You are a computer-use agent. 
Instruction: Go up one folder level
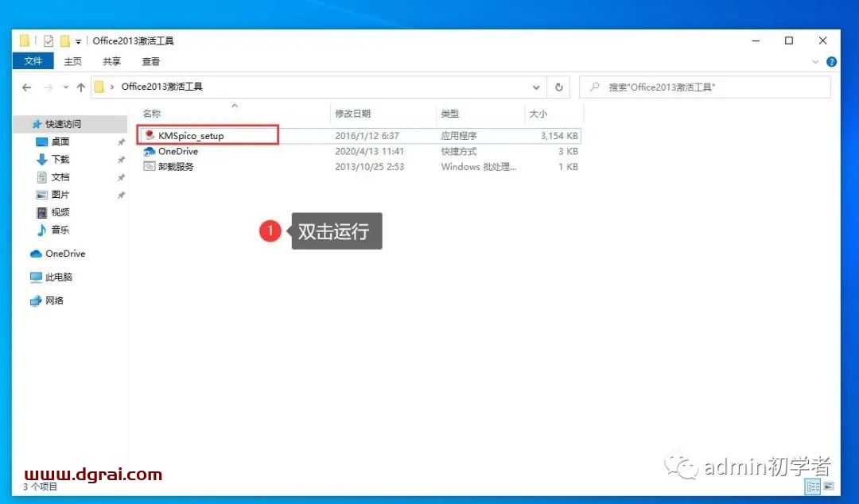[x=81, y=87]
